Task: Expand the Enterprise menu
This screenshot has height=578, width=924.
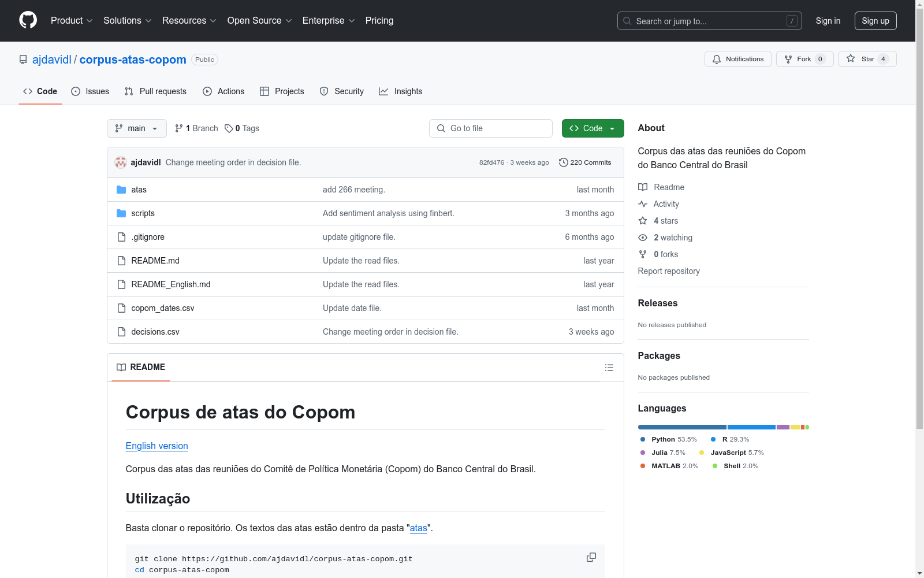Action: pyautogui.click(x=329, y=20)
